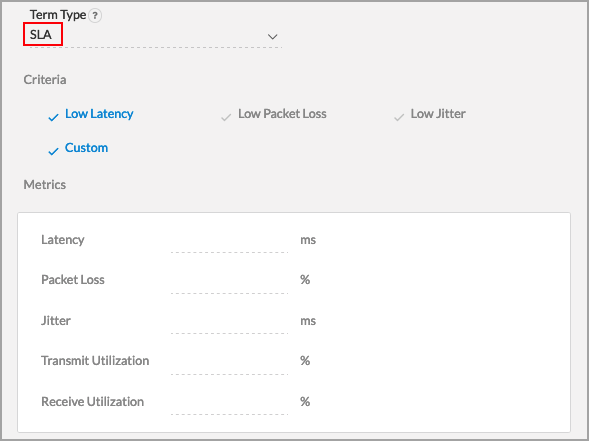Click into the Packet Loss percentage field
The width and height of the screenshot is (589, 441).
click(229, 282)
